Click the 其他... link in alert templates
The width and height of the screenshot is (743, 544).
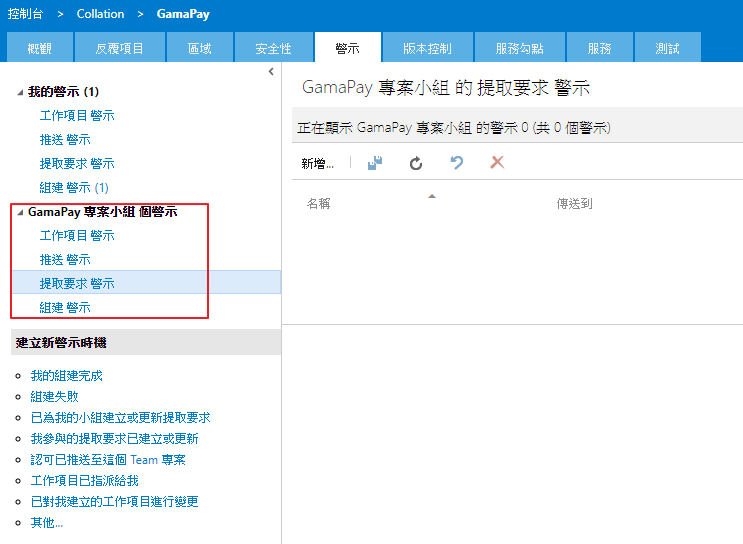(x=46, y=523)
